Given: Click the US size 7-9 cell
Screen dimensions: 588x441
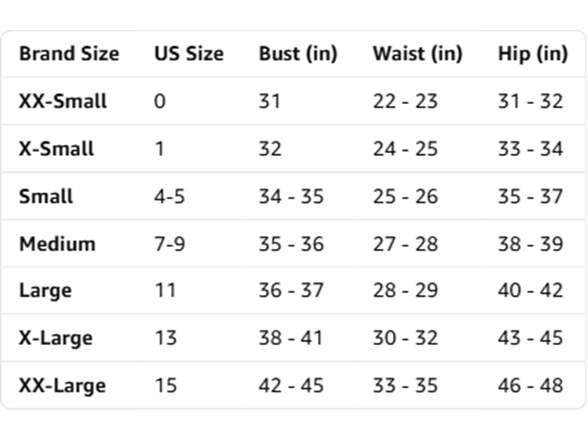Looking at the screenshot, I should click(170, 244).
